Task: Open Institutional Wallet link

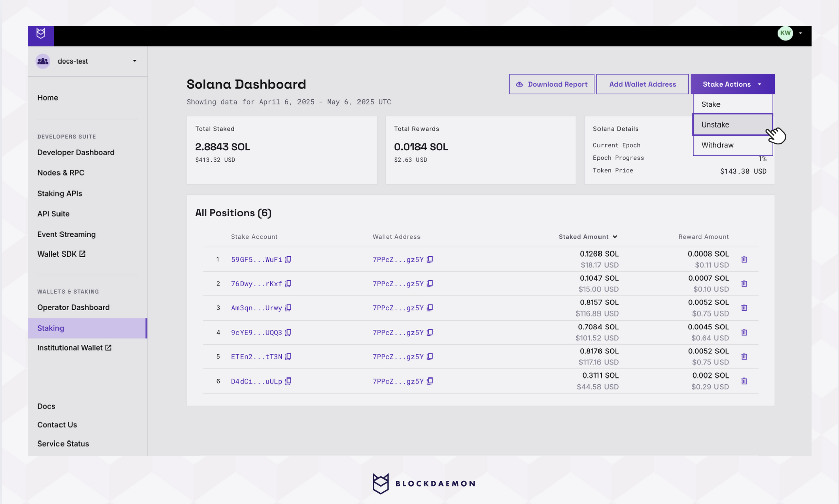Action: [x=75, y=348]
